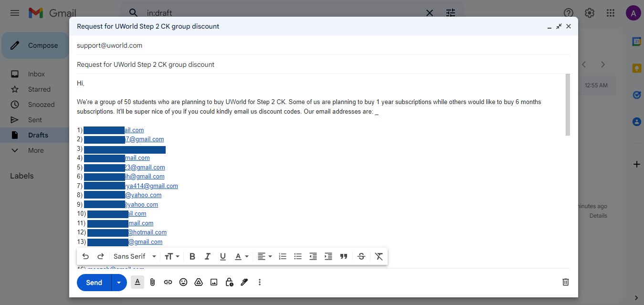
Task: Insert a file from Google Drive
Action: point(198,282)
